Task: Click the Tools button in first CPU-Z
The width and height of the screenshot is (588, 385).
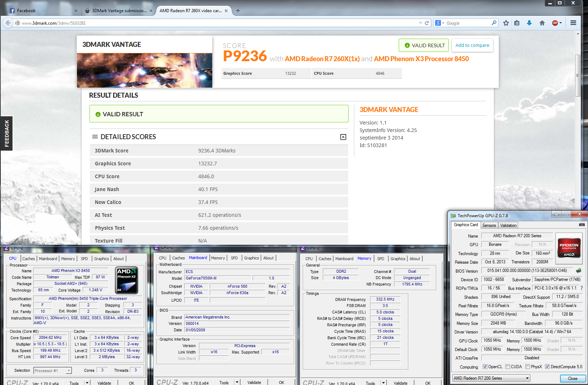Action: point(74,383)
